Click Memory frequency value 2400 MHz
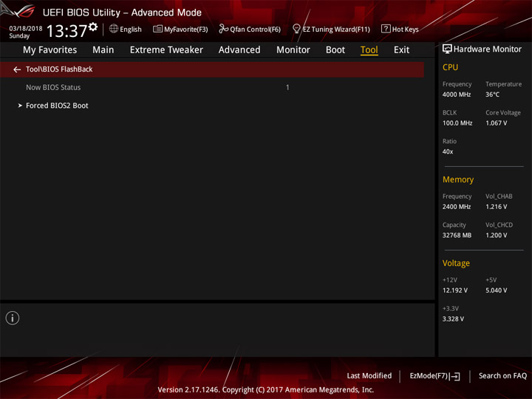Viewport: 532px width, 399px height. 457,207
